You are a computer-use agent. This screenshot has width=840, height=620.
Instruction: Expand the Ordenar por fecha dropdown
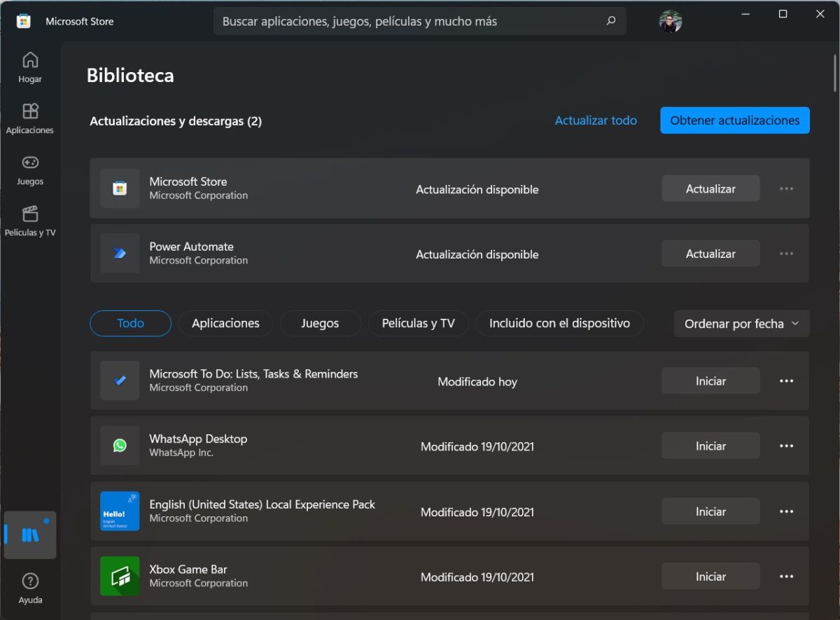click(x=742, y=324)
